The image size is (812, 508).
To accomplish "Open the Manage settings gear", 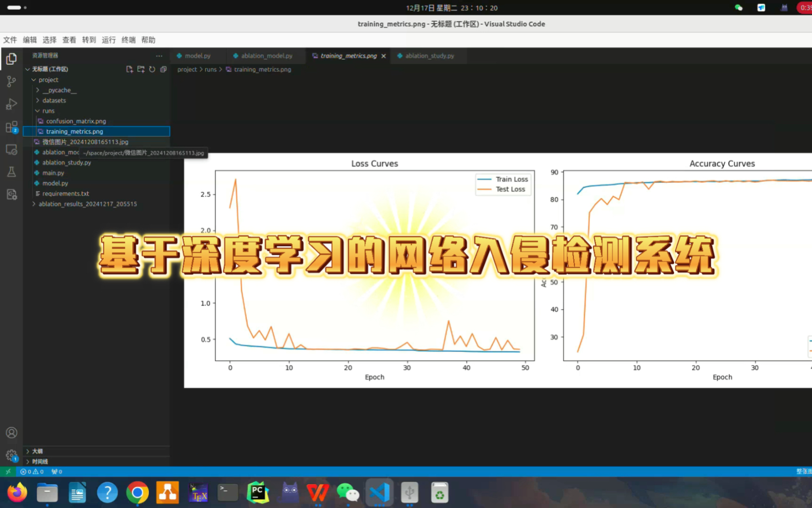I will click(11, 455).
